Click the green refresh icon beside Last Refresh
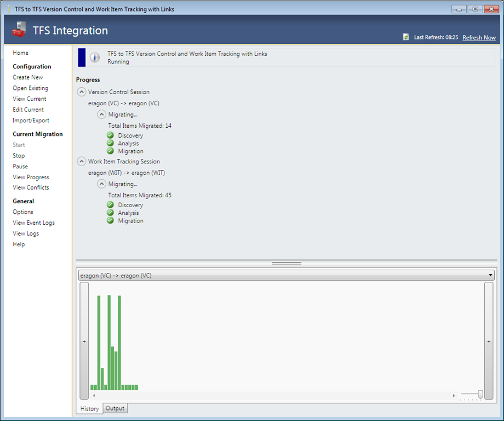 click(406, 37)
